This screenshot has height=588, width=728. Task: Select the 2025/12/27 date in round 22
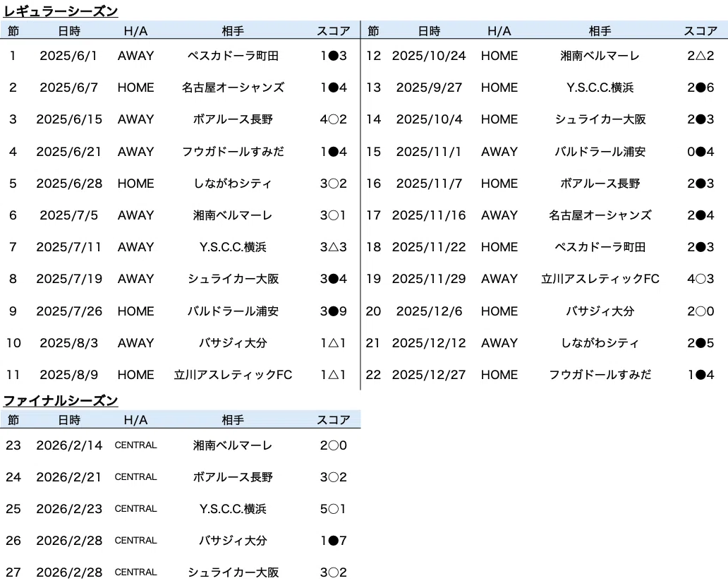tap(428, 375)
